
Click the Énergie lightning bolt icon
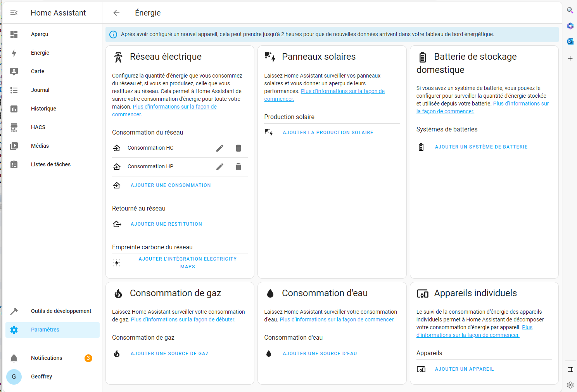(x=14, y=53)
